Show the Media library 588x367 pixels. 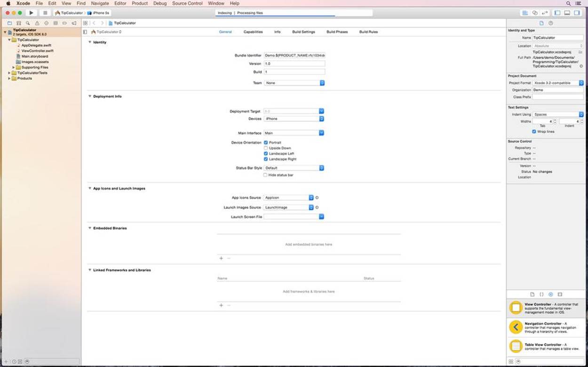560,294
